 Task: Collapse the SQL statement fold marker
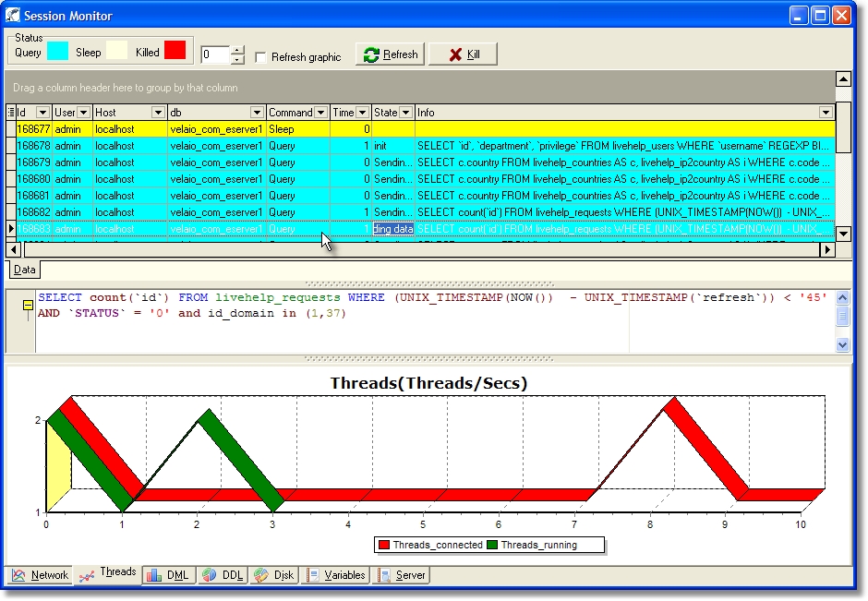(x=28, y=306)
